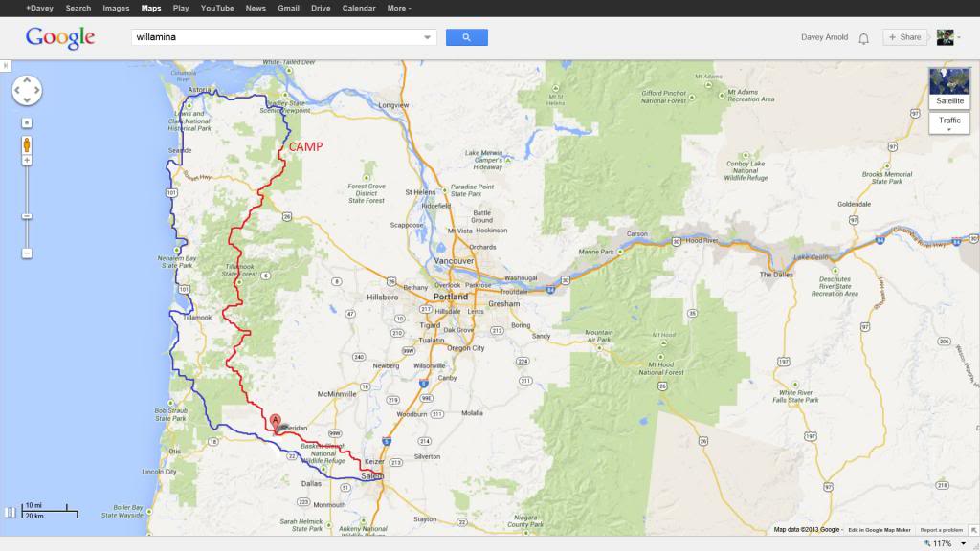Collapse the left side panel arrow
Viewport: 980px width, 551px height.
(5, 66)
